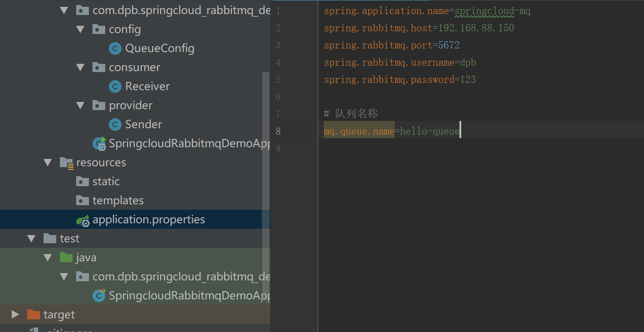Click the 5672 port value
Viewport: 644px width, 332px height.
[x=449, y=45]
